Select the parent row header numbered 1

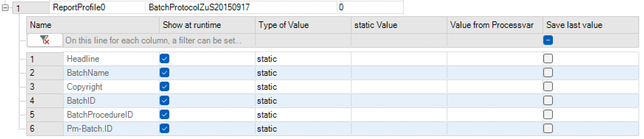[31, 7]
